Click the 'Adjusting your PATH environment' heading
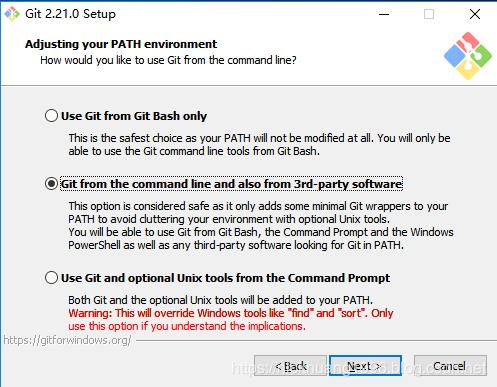The width and height of the screenshot is (497, 387). [x=121, y=44]
